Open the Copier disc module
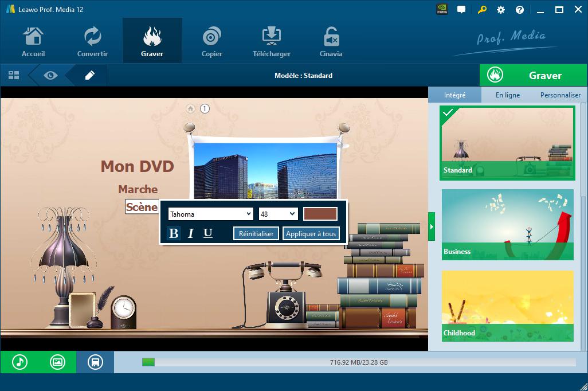Viewport: 588px width, 391px height. tap(212, 41)
